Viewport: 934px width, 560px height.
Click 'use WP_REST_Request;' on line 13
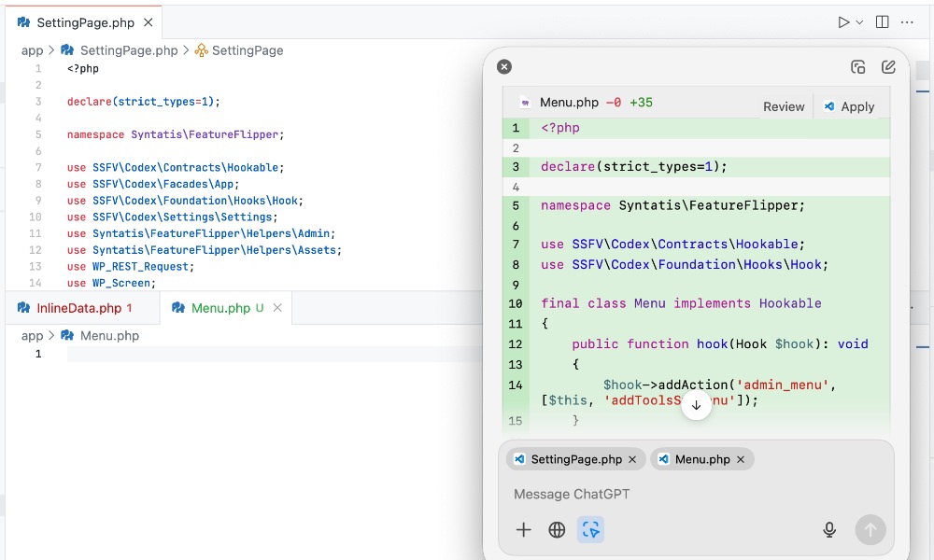pos(131,267)
